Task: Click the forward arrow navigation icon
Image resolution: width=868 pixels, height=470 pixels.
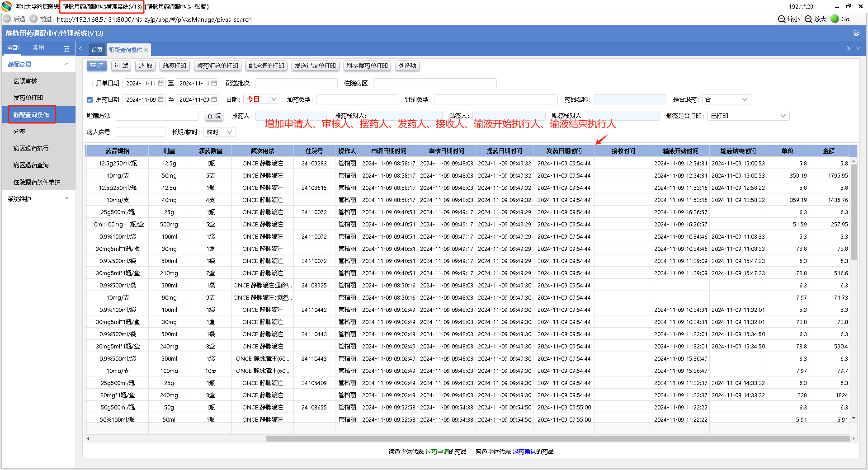Action: 34,19
